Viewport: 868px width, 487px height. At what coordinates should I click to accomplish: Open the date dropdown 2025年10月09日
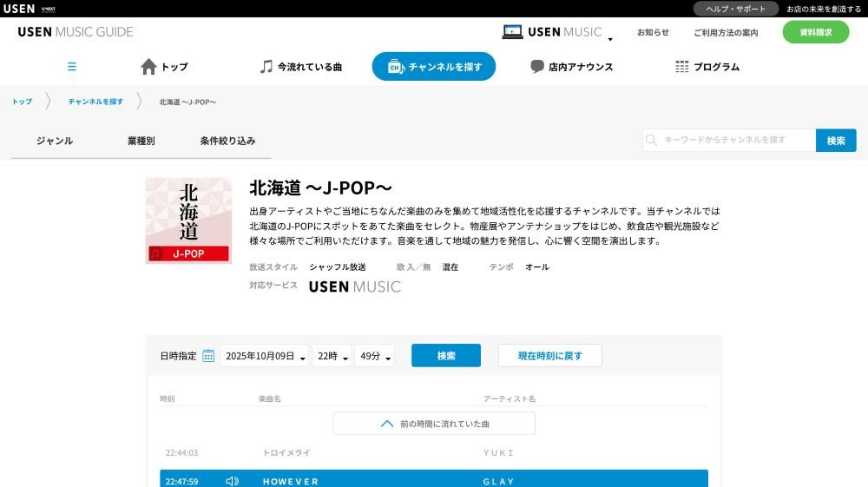click(x=265, y=356)
